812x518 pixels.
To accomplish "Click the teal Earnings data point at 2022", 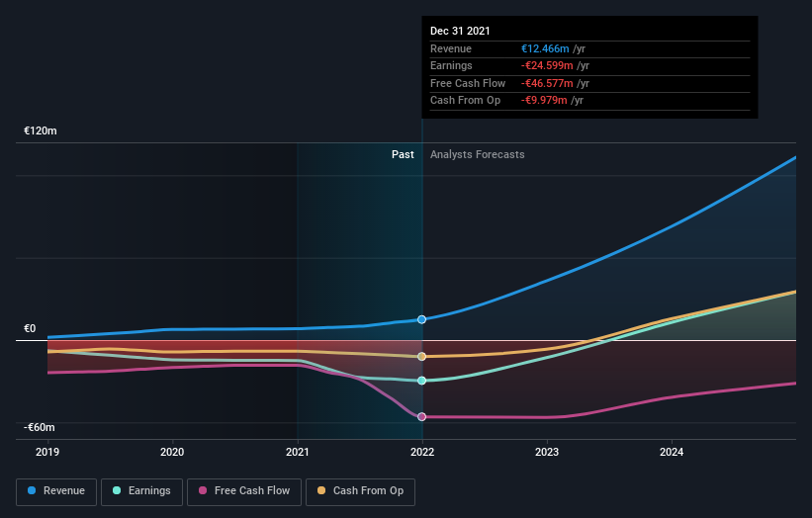I will 422,381.
